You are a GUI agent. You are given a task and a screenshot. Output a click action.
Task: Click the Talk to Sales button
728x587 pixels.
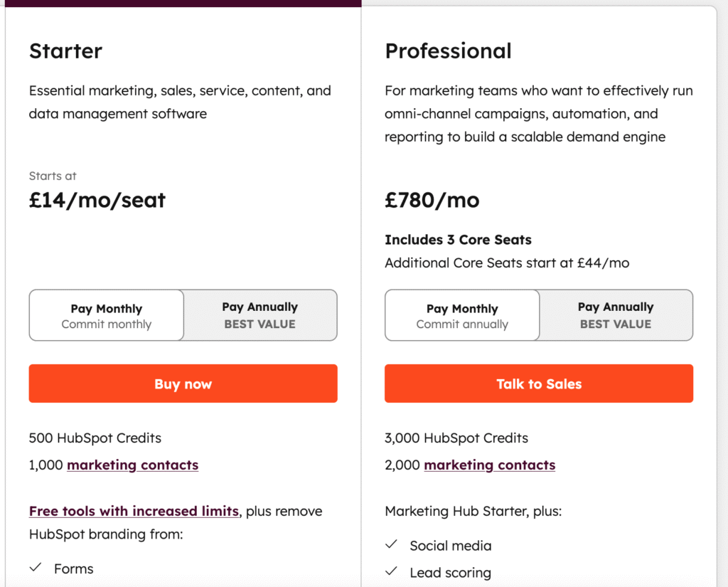click(539, 384)
